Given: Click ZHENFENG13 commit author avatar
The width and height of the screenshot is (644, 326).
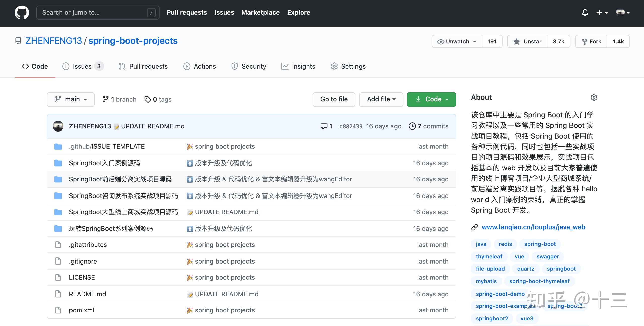Looking at the screenshot, I should [x=58, y=126].
